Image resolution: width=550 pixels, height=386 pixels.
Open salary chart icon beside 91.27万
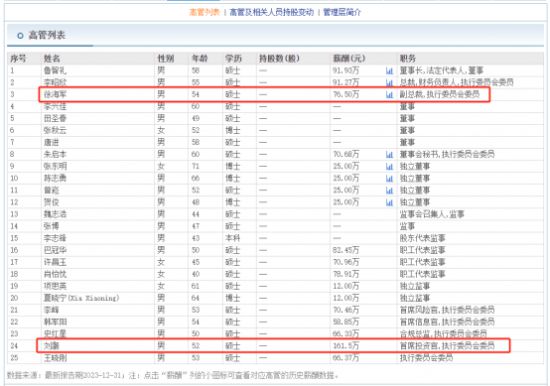[389, 82]
